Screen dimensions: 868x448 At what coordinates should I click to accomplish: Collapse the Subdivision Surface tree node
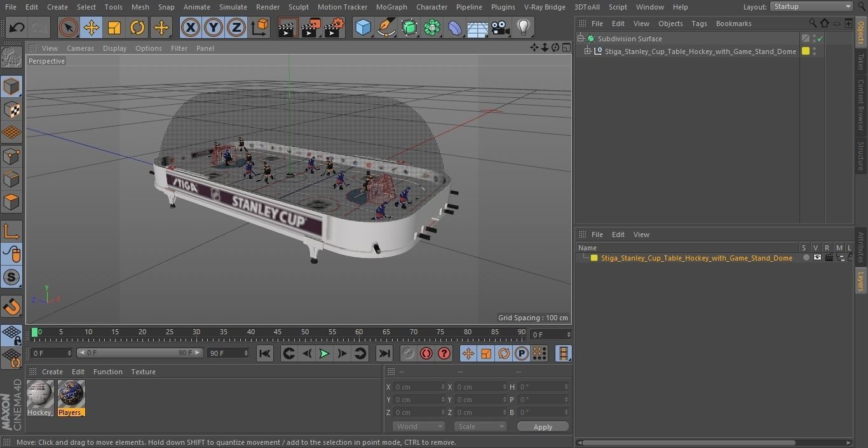[580, 38]
